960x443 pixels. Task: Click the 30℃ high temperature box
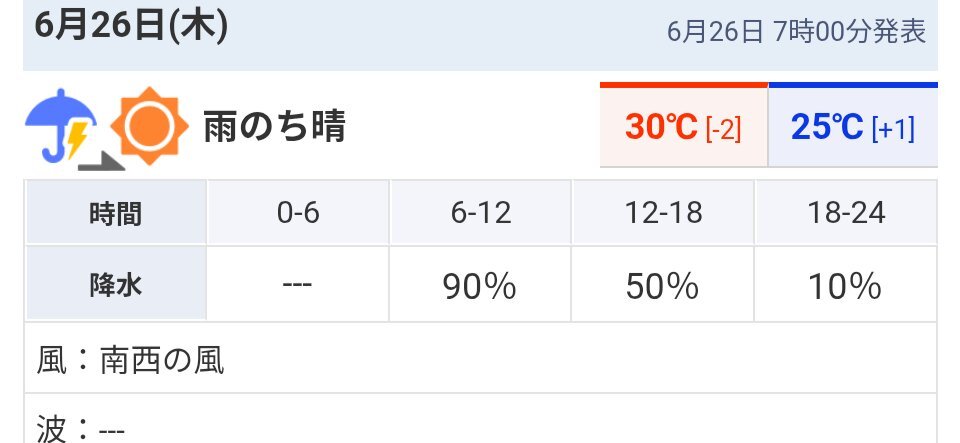[683, 125]
